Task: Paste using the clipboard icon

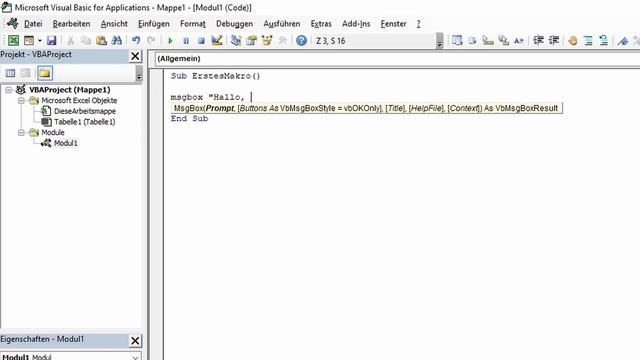Action: click(x=101, y=40)
